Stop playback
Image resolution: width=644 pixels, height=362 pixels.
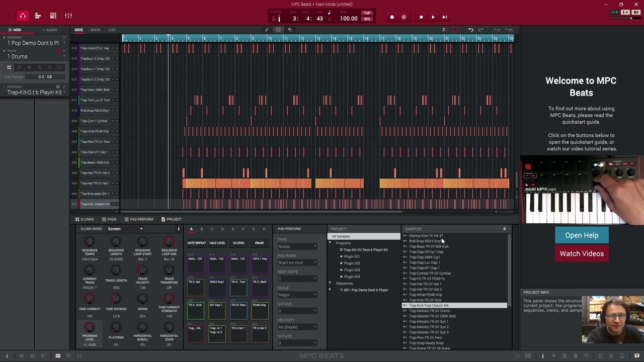click(421, 18)
